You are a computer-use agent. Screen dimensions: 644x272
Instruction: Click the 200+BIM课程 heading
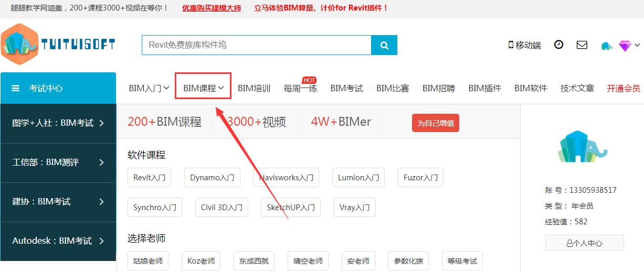point(164,122)
